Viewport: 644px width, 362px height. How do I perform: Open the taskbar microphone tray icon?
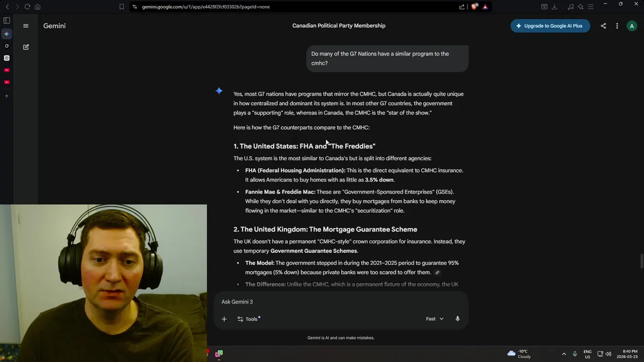coord(575,354)
